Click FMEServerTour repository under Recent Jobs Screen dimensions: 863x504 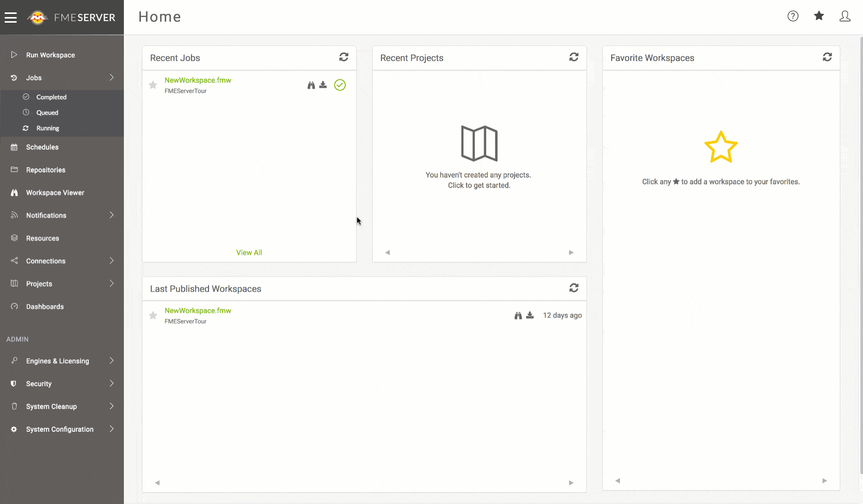point(185,91)
